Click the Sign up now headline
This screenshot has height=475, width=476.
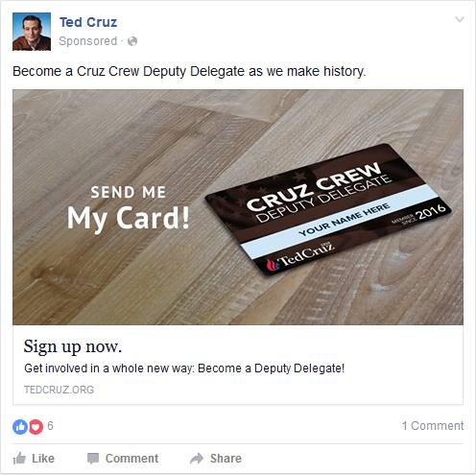73,346
